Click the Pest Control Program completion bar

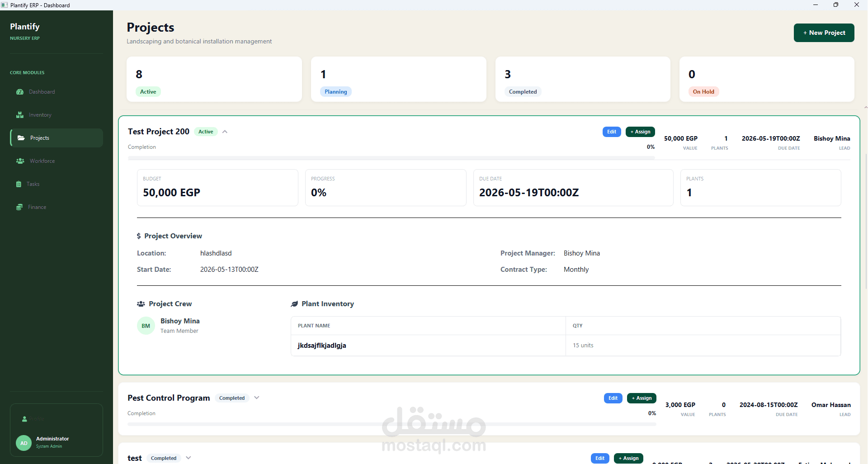392,424
